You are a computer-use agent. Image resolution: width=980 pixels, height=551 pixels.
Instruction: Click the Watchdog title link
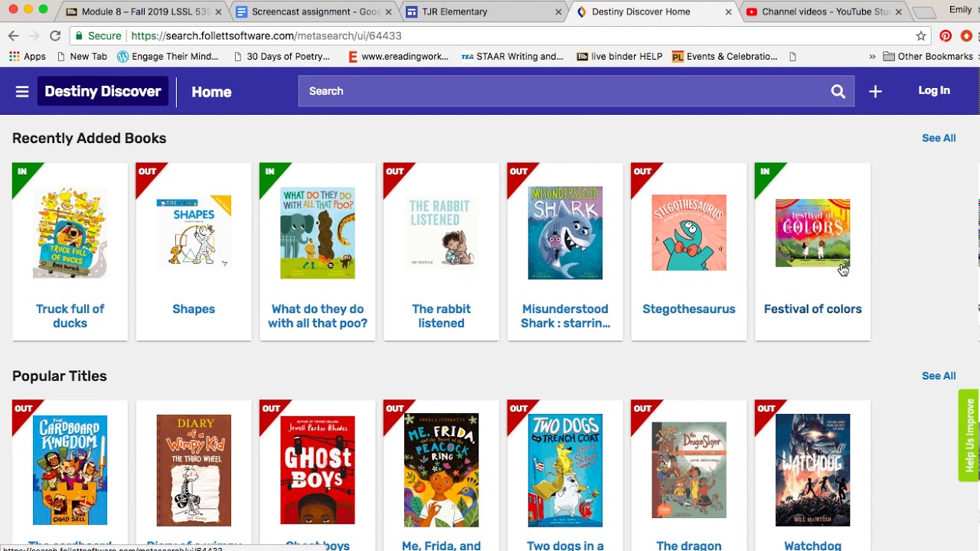point(812,546)
